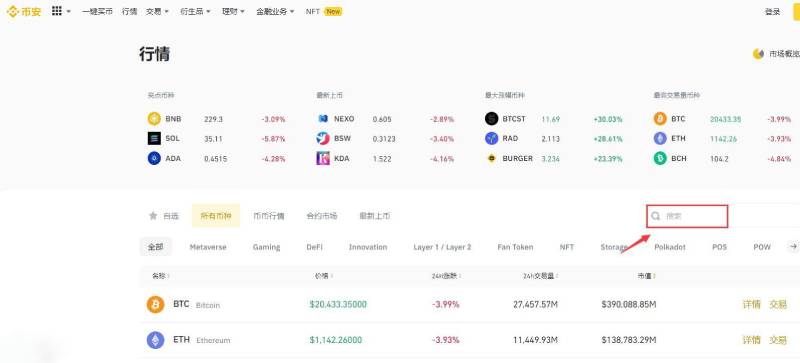
Task: Select the POS category filter
Action: pos(719,247)
